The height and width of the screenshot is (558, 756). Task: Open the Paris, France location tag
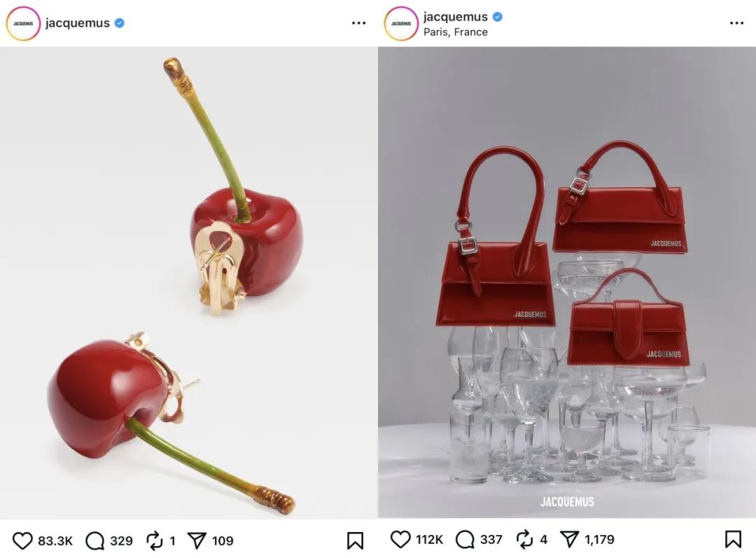455,32
